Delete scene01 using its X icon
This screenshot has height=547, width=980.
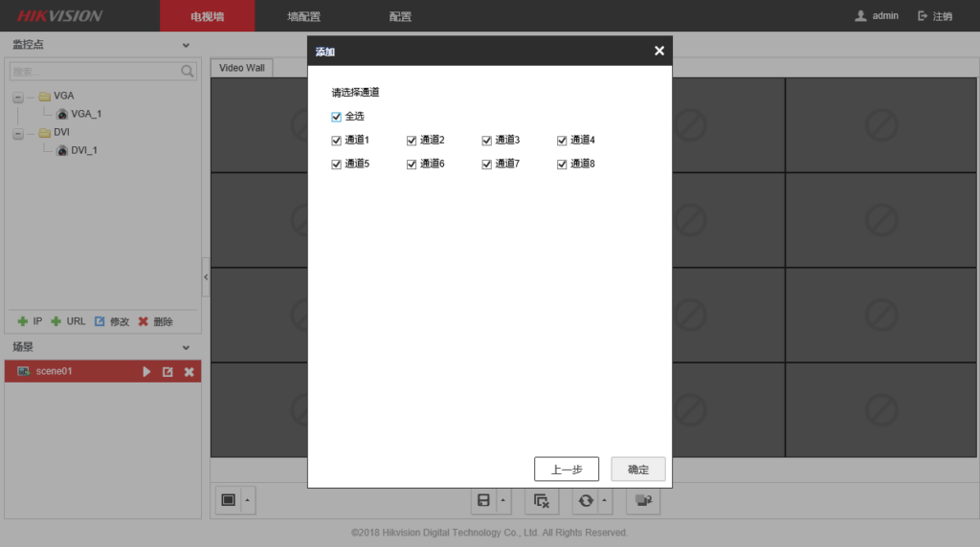click(189, 371)
